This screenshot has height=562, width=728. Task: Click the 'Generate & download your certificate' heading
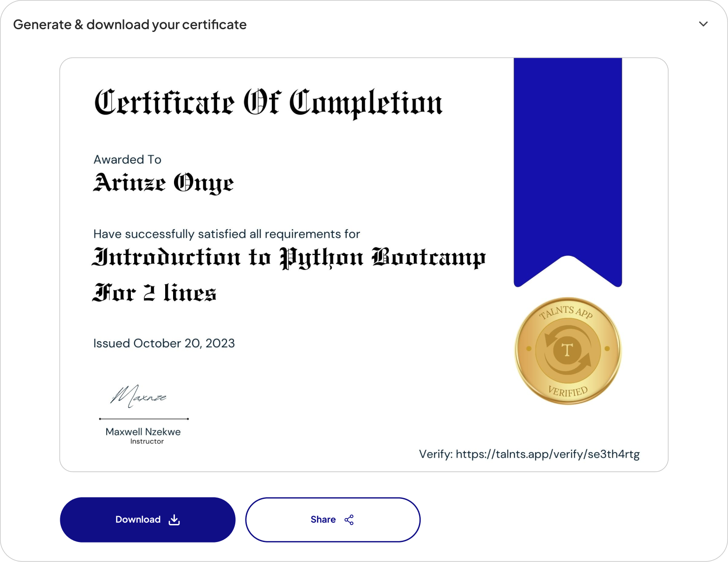click(130, 25)
